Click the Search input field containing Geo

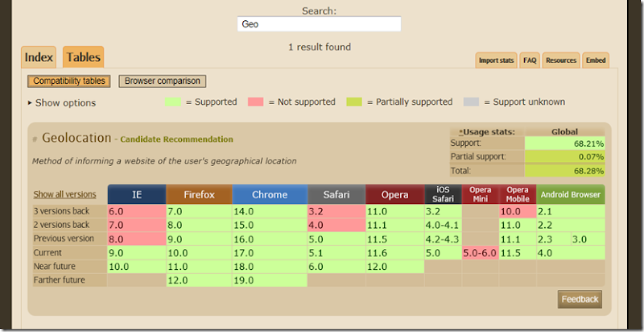pyautogui.click(x=319, y=24)
